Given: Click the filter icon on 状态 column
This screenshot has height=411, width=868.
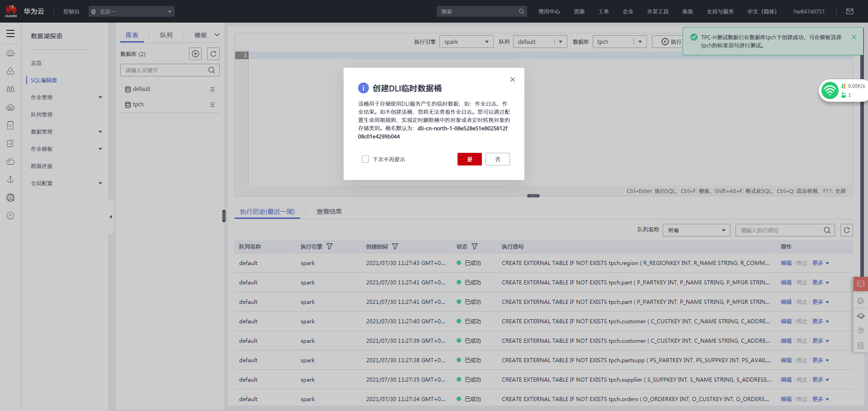Looking at the screenshot, I should (x=475, y=246).
